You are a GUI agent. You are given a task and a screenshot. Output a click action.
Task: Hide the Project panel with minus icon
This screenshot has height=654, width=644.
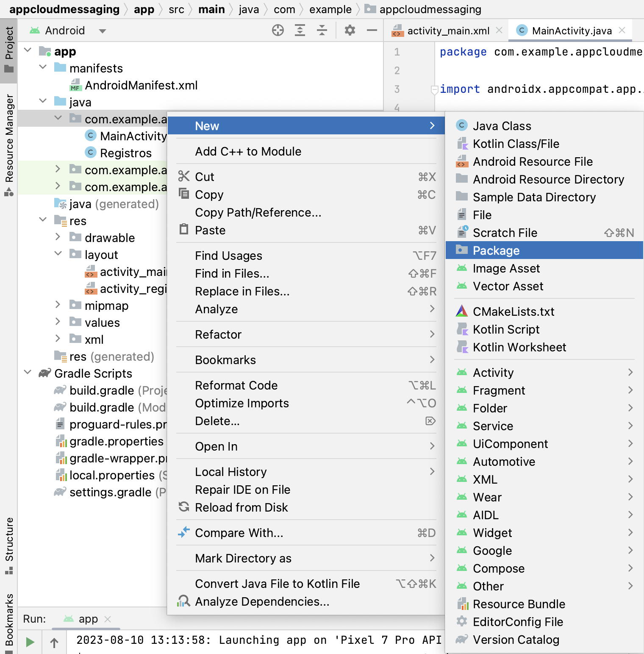point(372,30)
